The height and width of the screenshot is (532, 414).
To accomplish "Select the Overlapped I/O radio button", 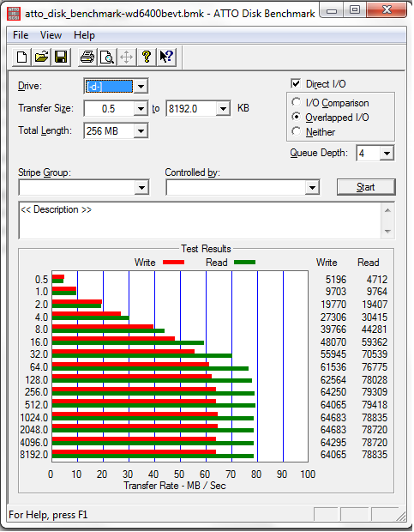I will click(296, 117).
